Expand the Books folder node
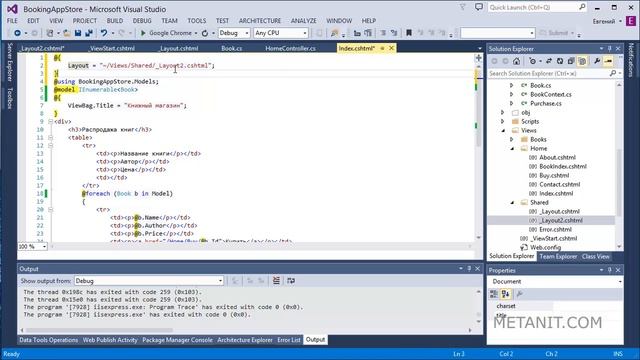Image resolution: width=640 pixels, height=360 pixels. point(511,139)
